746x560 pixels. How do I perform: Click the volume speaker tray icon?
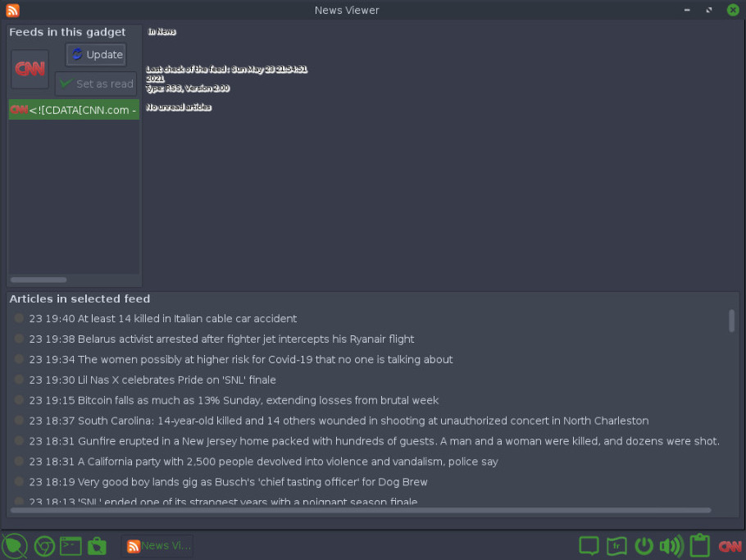pos(671,546)
